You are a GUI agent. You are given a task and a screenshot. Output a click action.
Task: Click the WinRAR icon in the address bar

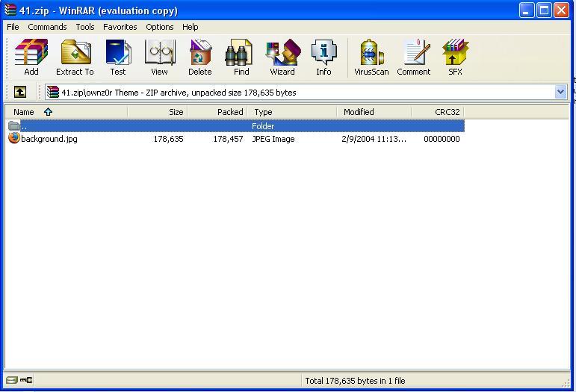click(53, 92)
